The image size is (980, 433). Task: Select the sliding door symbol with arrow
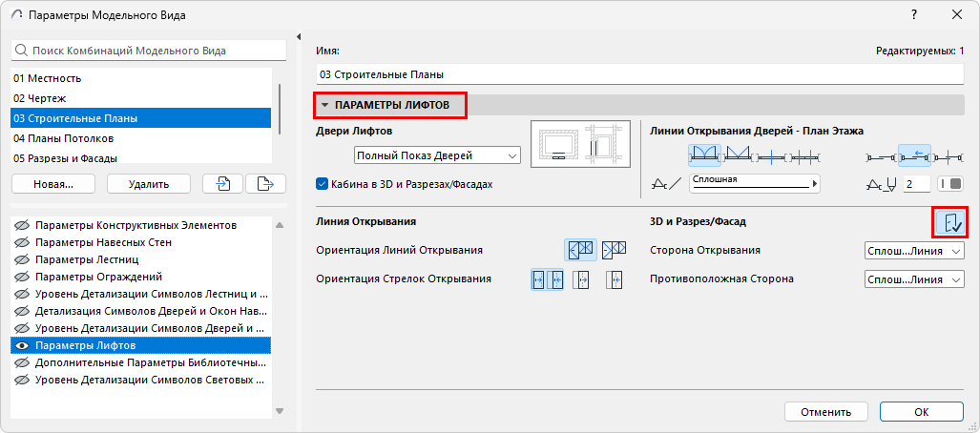[x=914, y=155]
